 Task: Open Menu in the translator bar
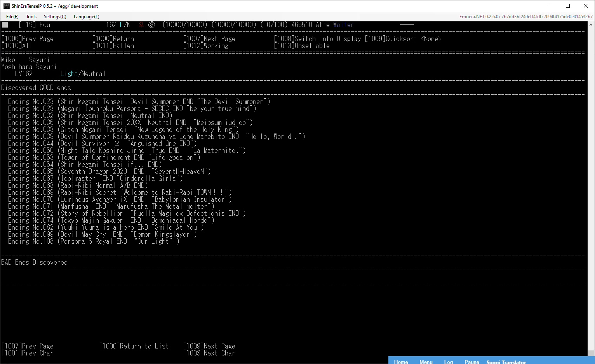(x=426, y=362)
